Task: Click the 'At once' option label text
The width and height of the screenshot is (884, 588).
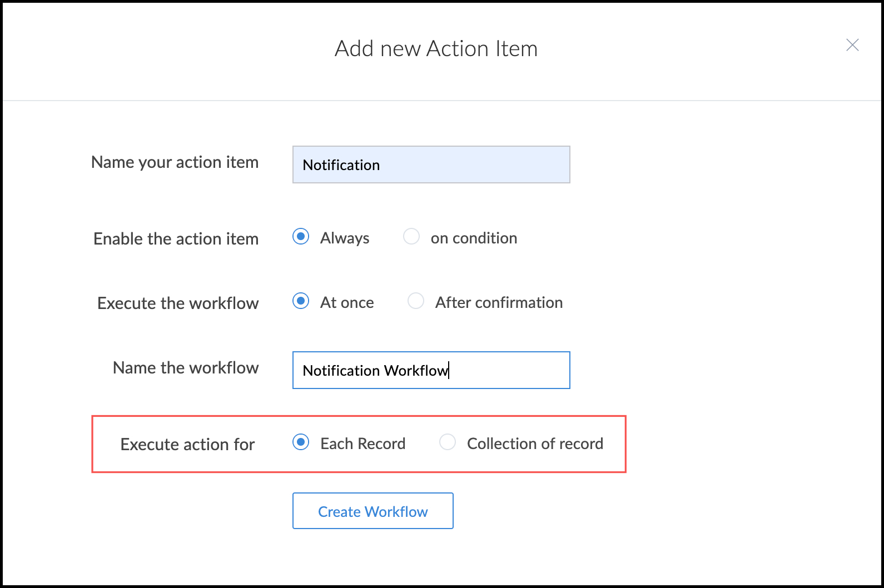Action: click(x=347, y=303)
